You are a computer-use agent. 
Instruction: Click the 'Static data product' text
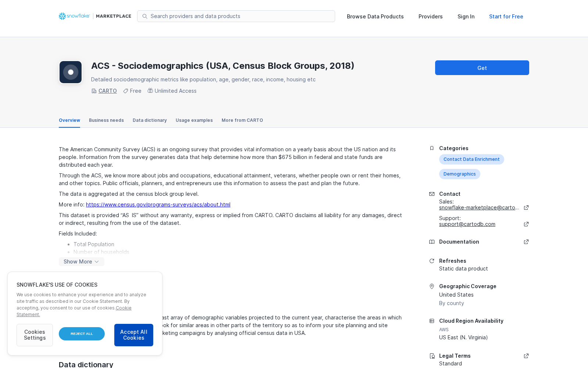[x=463, y=269]
